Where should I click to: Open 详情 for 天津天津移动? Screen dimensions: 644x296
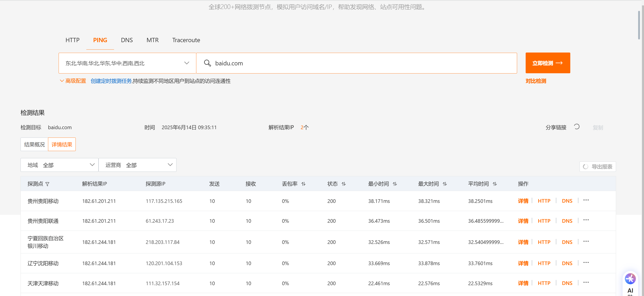[523, 283]
